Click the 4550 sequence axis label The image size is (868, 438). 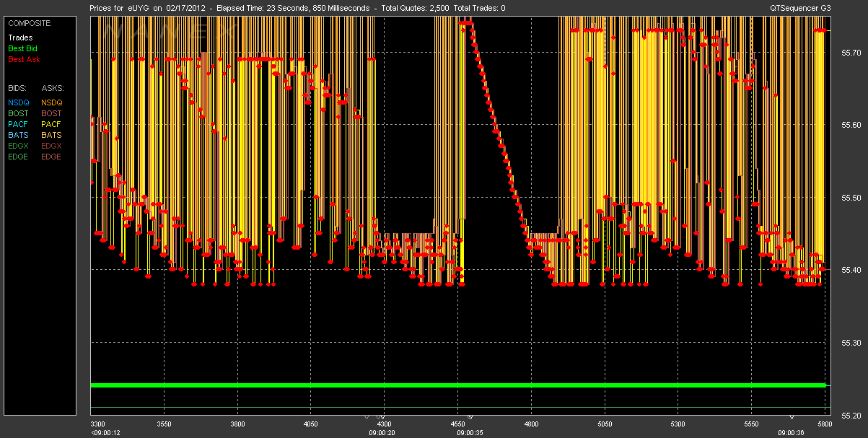coord(457,424)
